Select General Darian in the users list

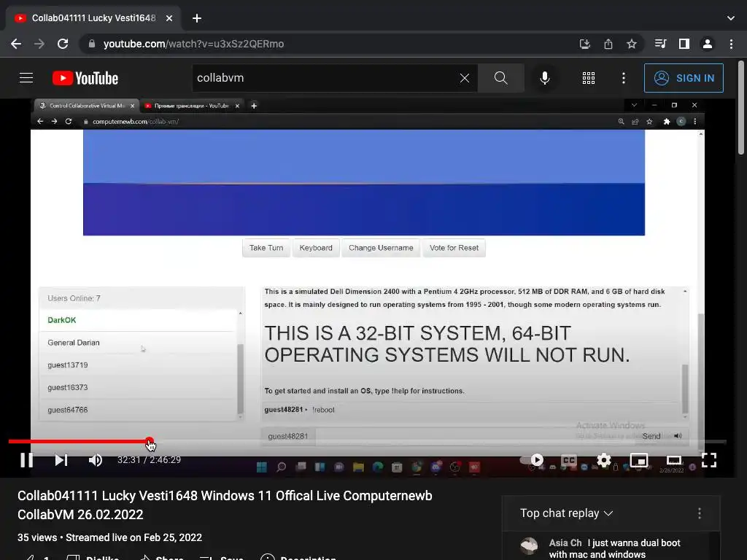point(138,343)
